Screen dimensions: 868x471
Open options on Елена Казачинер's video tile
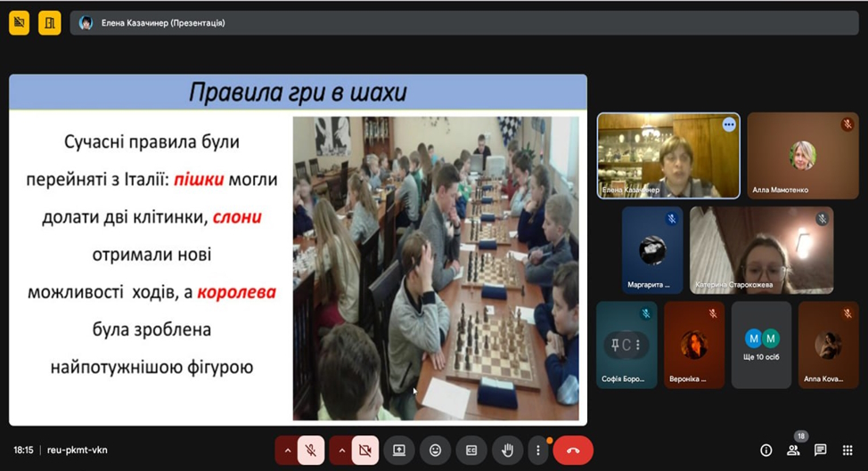click(x=729, y=125)
